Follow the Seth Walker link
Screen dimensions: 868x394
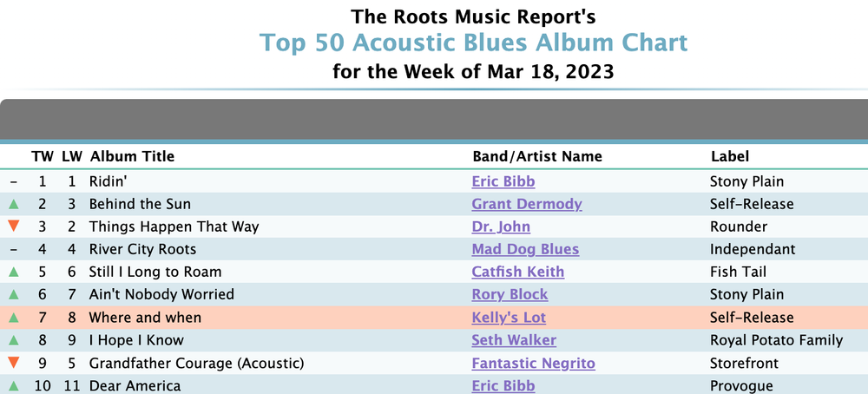[x=514, y=340]
